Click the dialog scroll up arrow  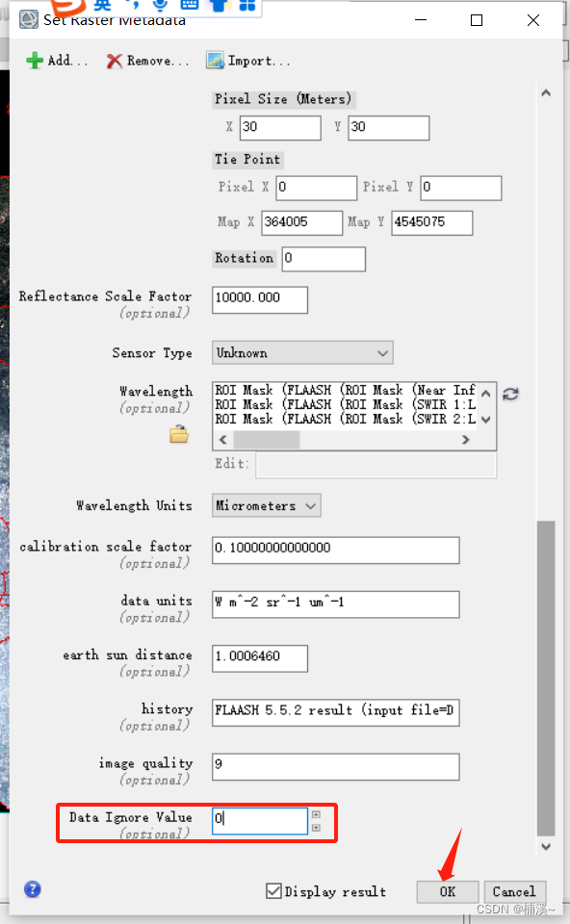click(x=546, y=93)
